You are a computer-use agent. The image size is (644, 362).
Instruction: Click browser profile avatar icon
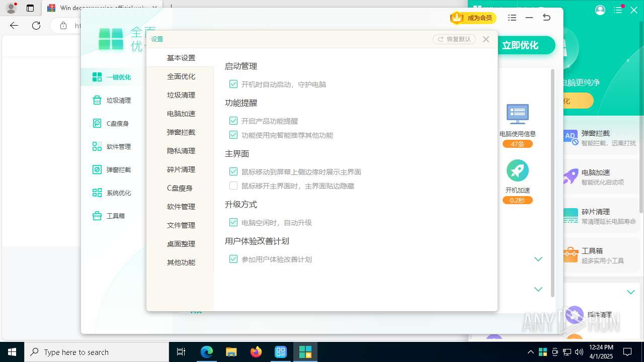tap(11, 8)
